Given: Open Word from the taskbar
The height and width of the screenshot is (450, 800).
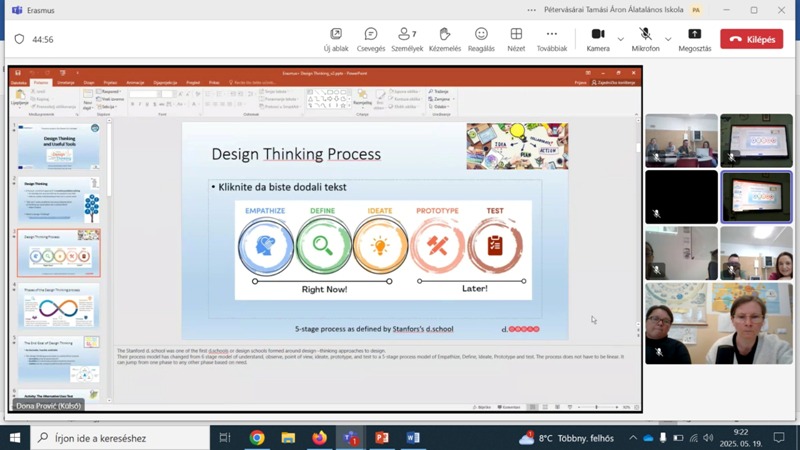Looking at the screenshot, I should [x=413, y=438].
